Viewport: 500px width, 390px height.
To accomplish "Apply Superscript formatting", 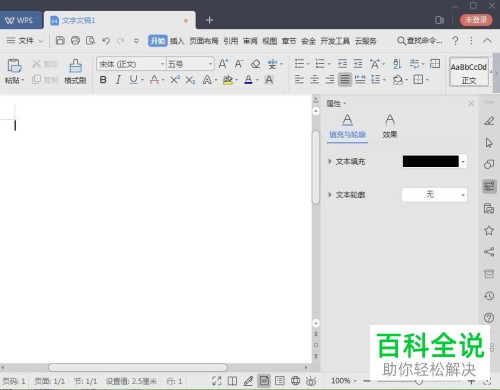I will [x=175, y=80].
